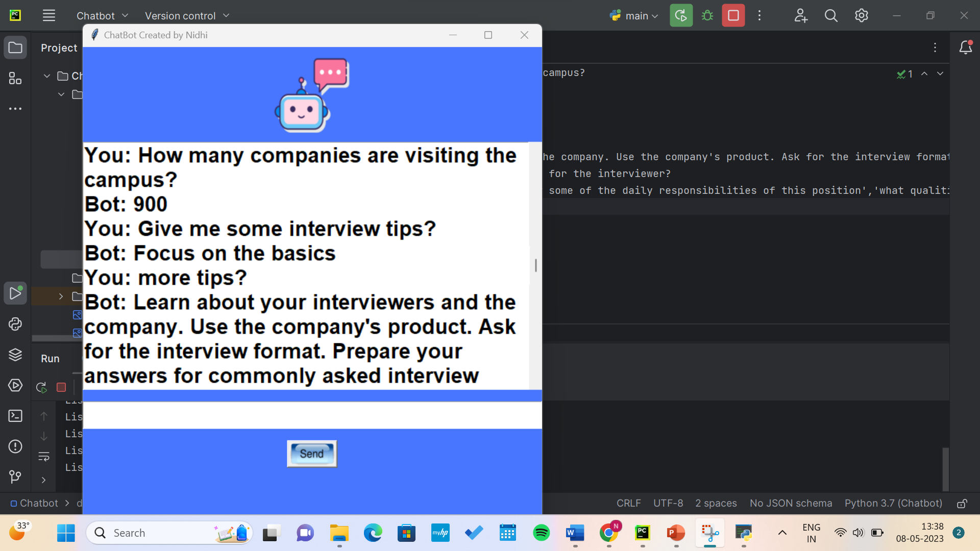Open the Project tool window folder icon
The height and width of the screenshot is (551, 980).
15,47
